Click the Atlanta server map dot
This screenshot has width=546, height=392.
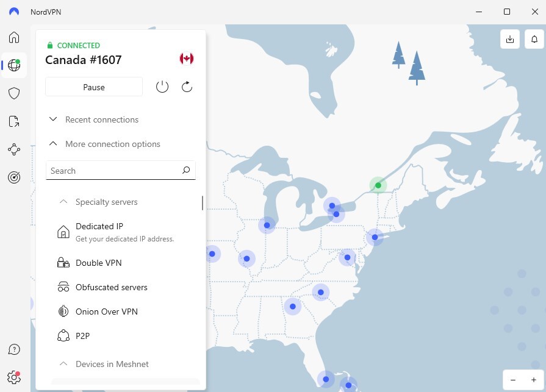(293, 307)
